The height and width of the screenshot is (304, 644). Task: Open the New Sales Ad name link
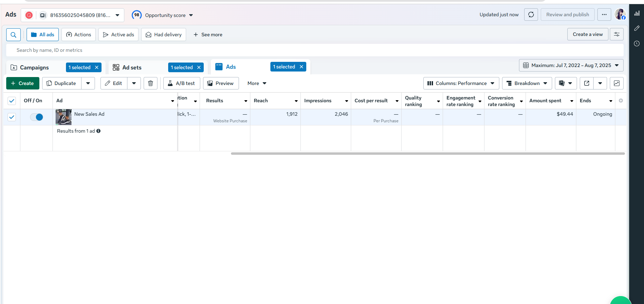point(89,114)
